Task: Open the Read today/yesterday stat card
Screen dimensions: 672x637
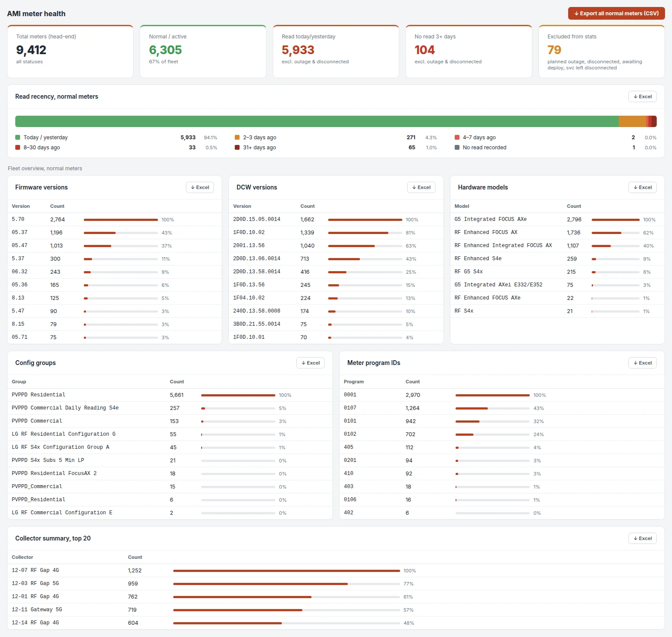Action: (x=336, y=52)
